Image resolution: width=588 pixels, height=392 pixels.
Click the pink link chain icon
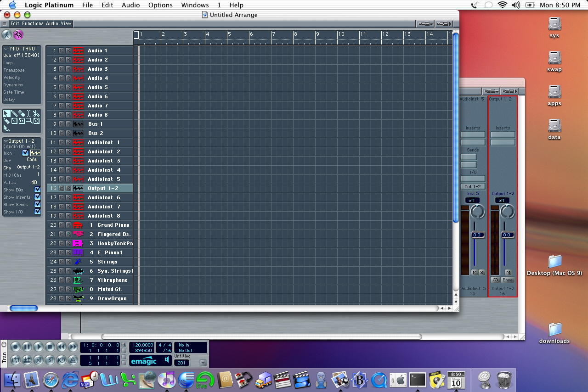[x=18, y=35]
